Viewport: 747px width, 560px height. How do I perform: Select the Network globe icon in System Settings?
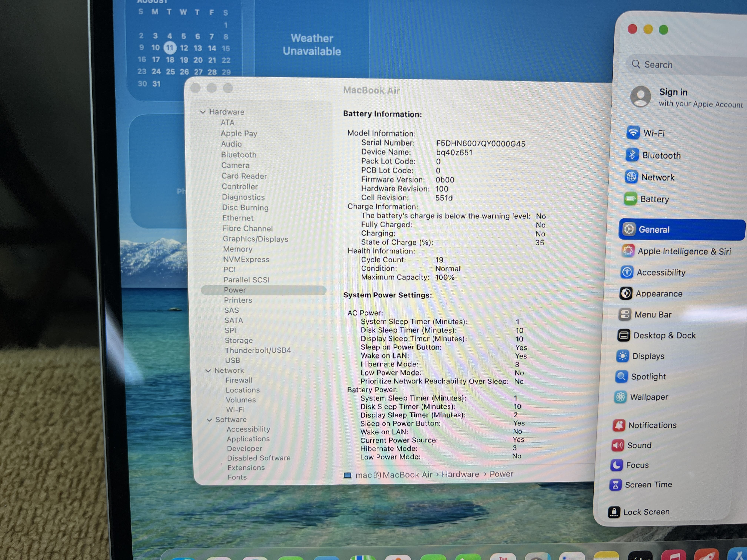click(x=631, y=177)
